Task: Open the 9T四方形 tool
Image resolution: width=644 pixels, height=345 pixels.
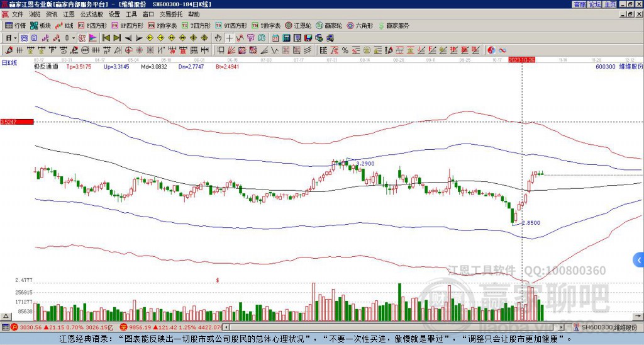Action: [231, 25]
